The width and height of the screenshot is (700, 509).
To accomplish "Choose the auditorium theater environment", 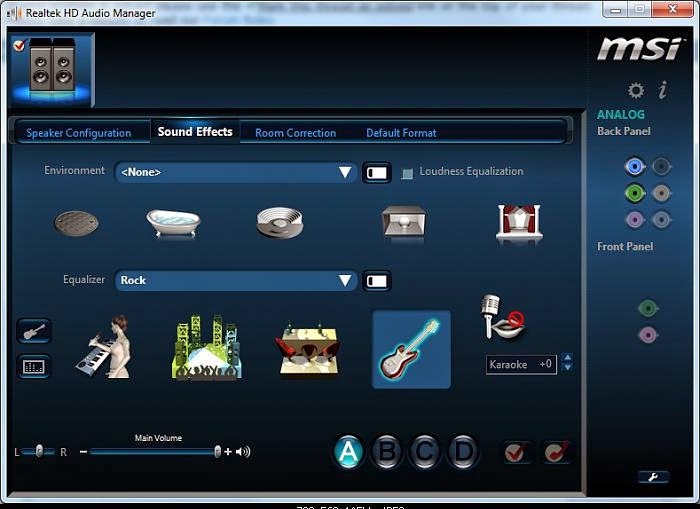I will pos(519,223).
